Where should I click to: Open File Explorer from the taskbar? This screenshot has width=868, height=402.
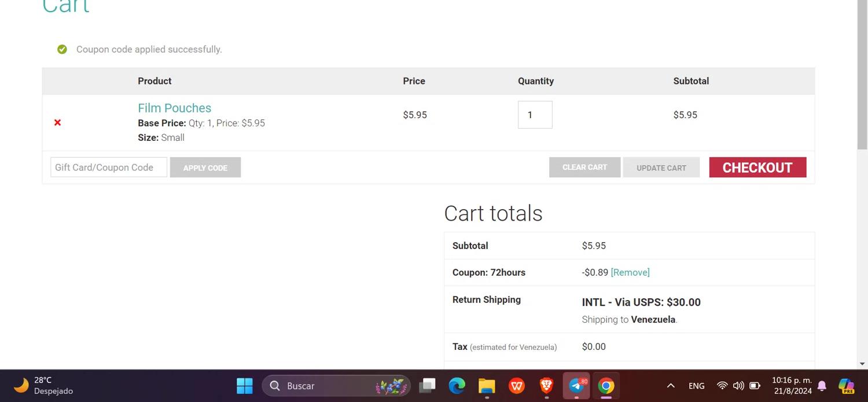point(487,386)
